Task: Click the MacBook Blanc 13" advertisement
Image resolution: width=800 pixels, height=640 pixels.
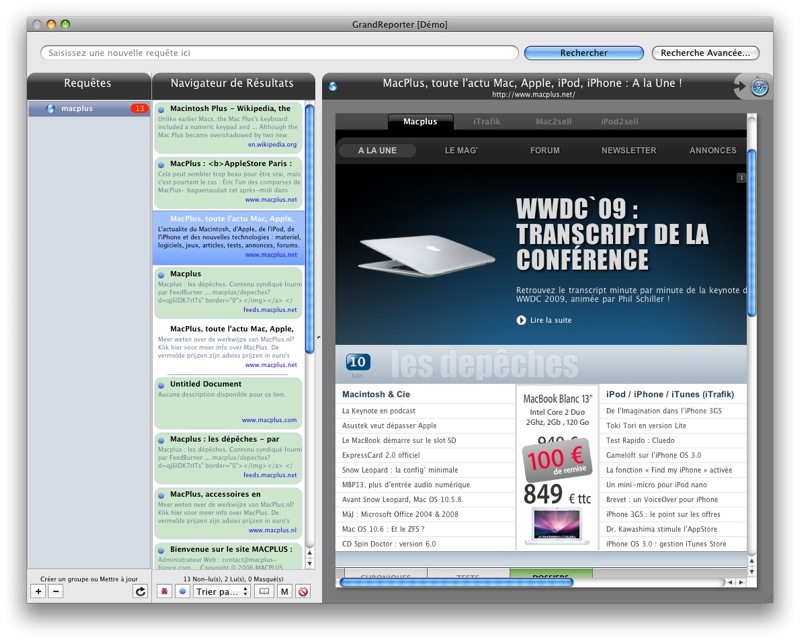Action: 557,467
